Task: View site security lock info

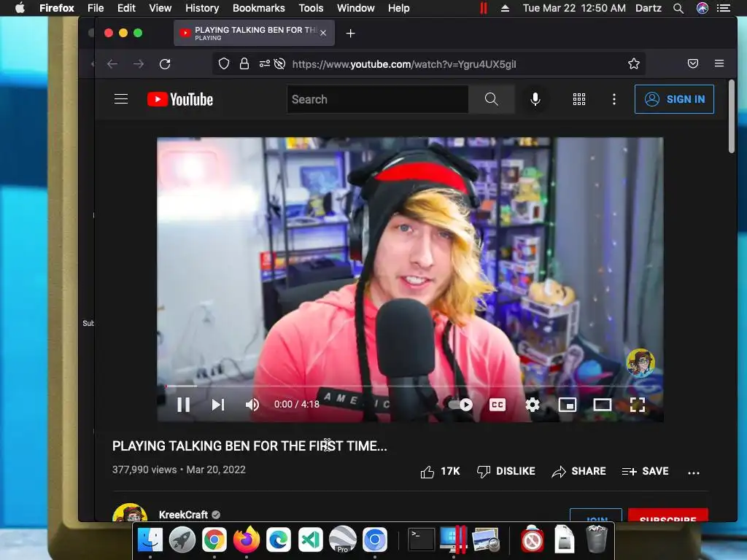Action: click(244, 64)
